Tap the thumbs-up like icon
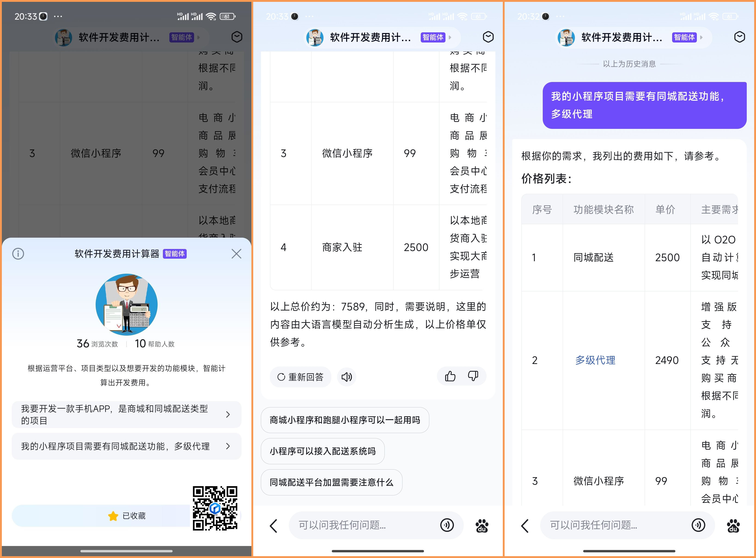 (x=450, y=376)
